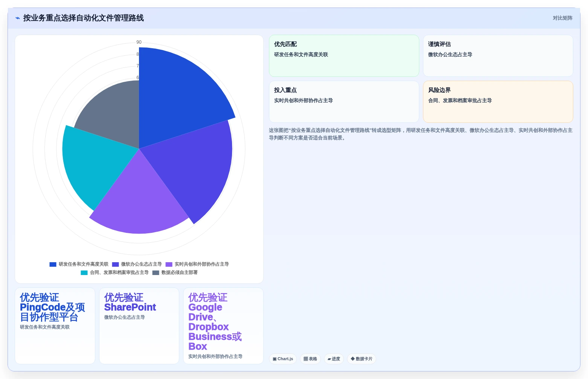Click legend label 实时共创和外部协作占主导
The height and width of the screenshot is (379, 588).
point(202,264)
